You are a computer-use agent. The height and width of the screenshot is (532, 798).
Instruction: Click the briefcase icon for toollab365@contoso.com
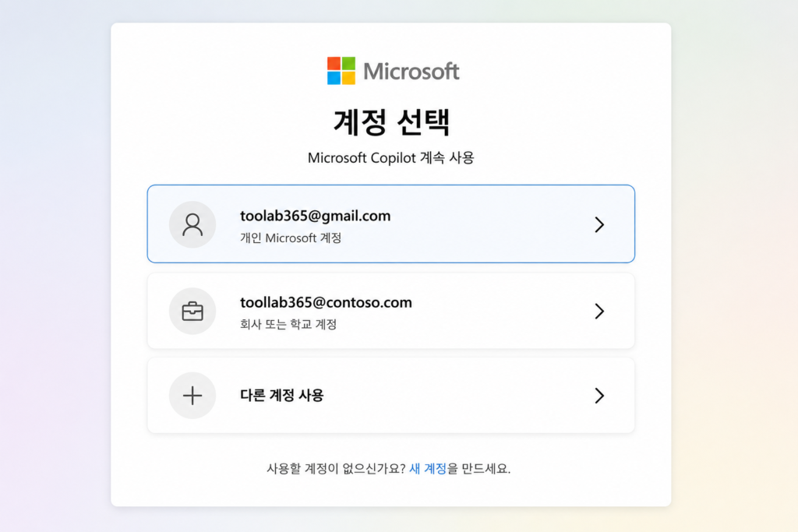pyautogui.click(x=192, y=311)
